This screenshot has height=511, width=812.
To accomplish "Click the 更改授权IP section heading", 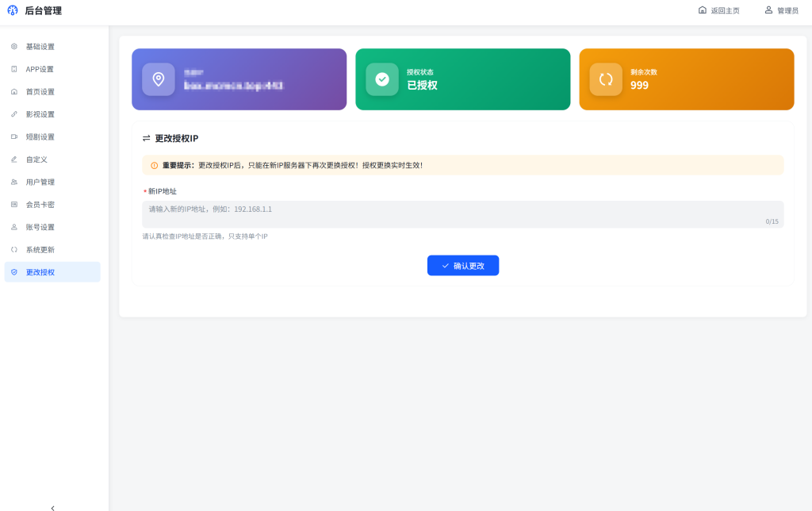I will tap(177, 138).
